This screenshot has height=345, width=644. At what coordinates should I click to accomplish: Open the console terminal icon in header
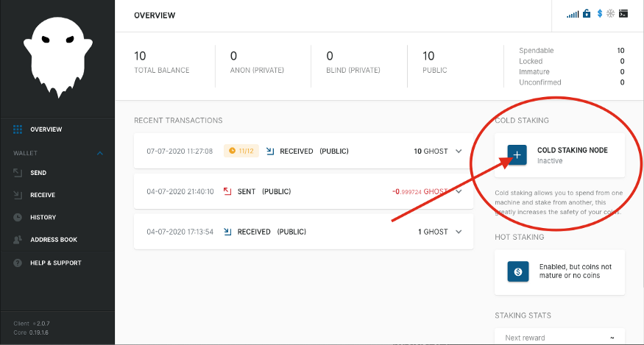point(623,13)
